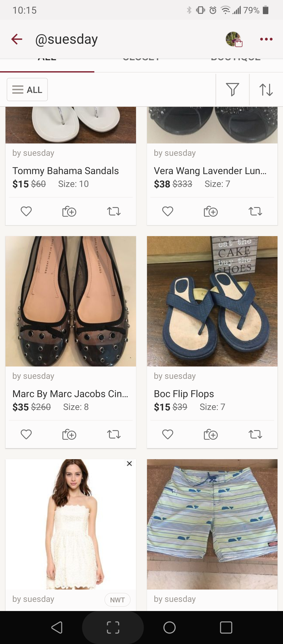Open the sort arrows icon

point(266,90)
